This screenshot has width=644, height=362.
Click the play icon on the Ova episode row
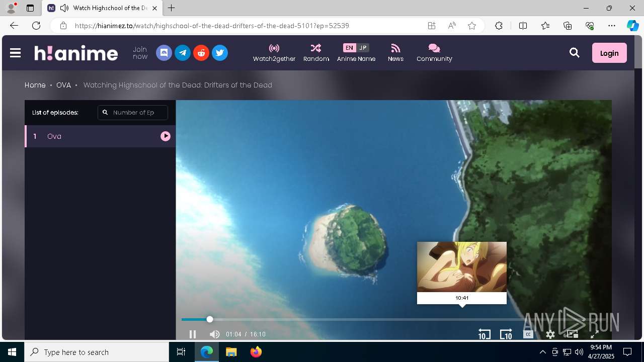click(x=166, y=136)
